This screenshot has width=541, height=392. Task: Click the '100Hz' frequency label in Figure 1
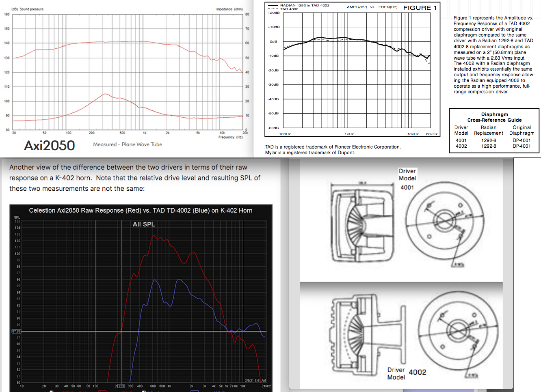(285, 134)
